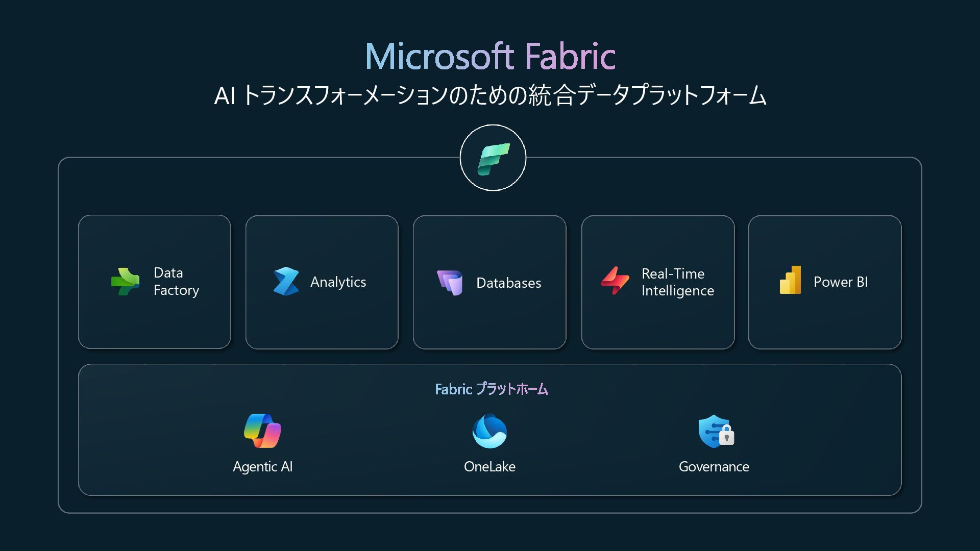The width and height of the screenshot is (980, 551).
Task: Click the Governance shield lock icon
Action: [x=716, y=431]
